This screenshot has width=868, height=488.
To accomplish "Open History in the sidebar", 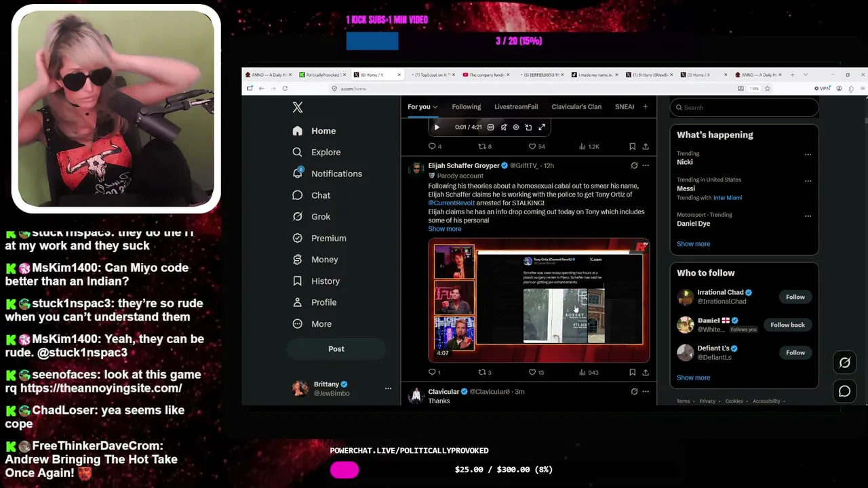I will (x=316, y=281).
